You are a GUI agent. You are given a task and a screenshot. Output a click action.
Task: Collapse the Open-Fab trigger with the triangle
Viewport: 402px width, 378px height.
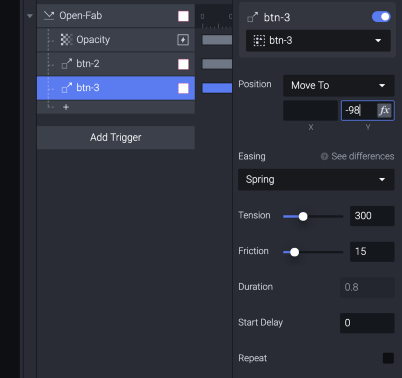[x=30, y=16]
